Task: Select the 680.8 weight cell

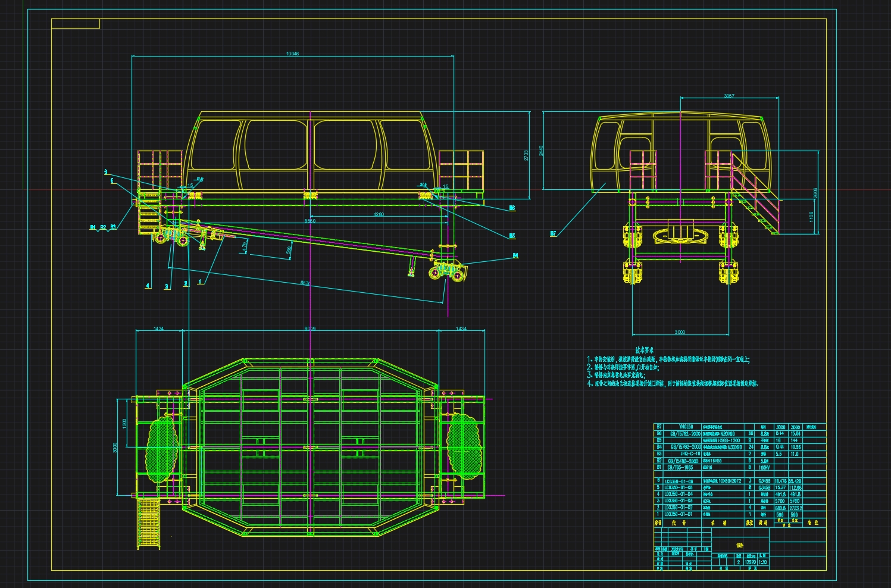Action: [x=780, y=508]
